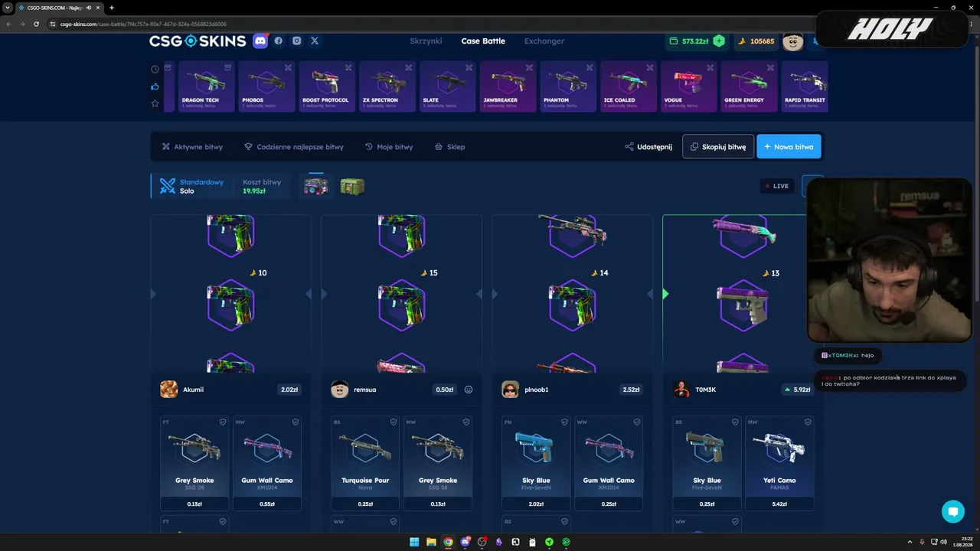This screenshot has width=980, height=551.
Task: Open the Jawbreaker drop card
Action: click(x=508, y=86)
